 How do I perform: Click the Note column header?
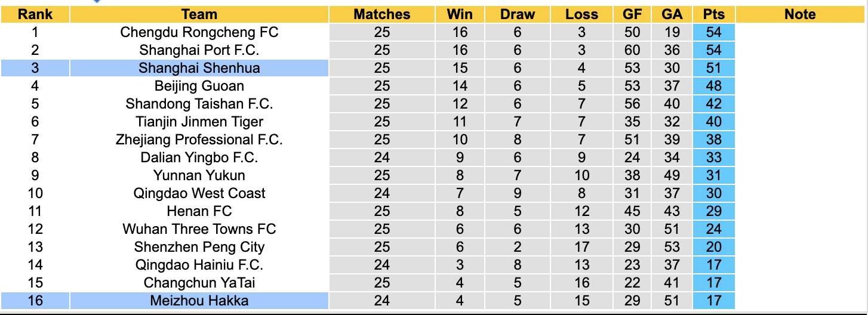800,14
